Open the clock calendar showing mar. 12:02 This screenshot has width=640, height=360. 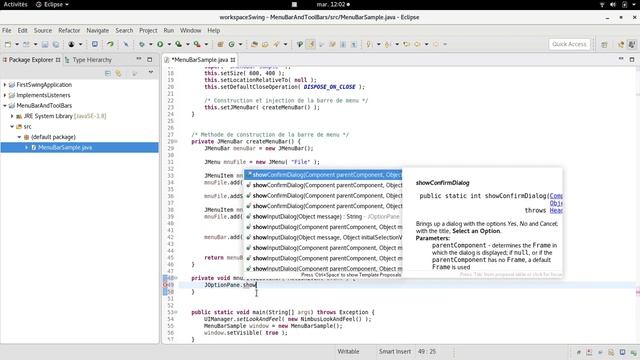click(333, 4)
